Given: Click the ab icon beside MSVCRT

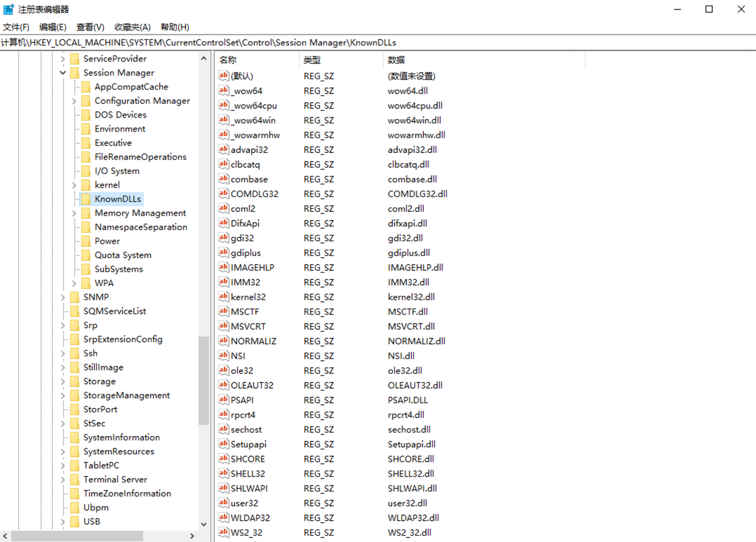Looking at the screenshot, I should pos(224,326).
